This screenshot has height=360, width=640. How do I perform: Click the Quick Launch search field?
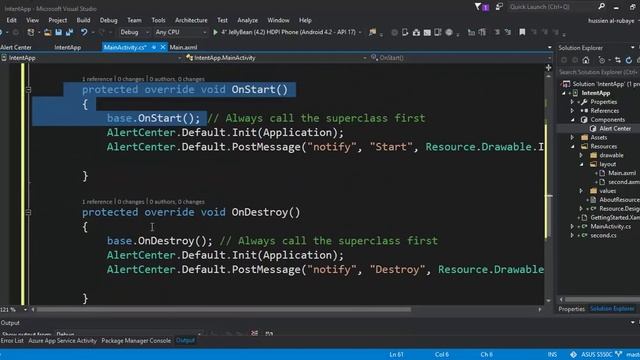[x=551, y=7]
